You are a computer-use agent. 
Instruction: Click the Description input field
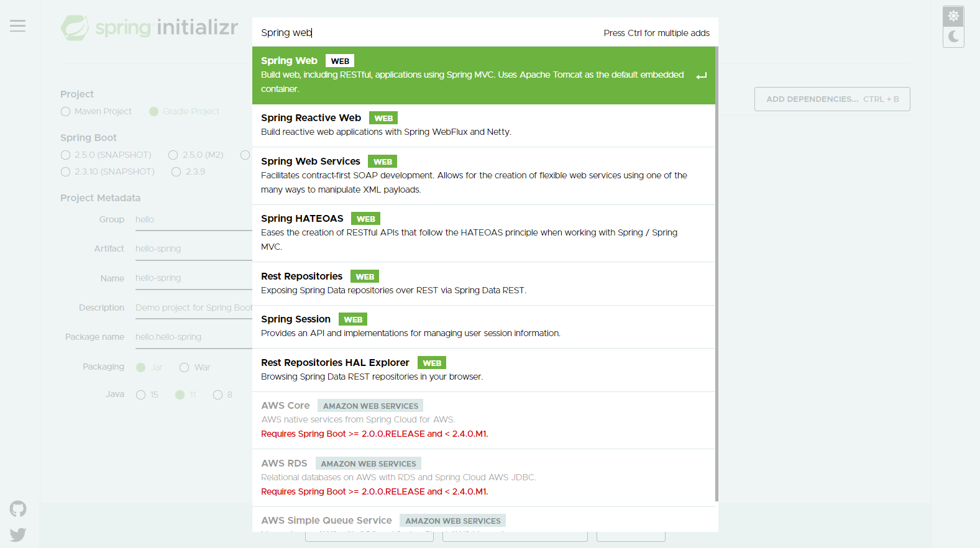[x=193, y=308]
